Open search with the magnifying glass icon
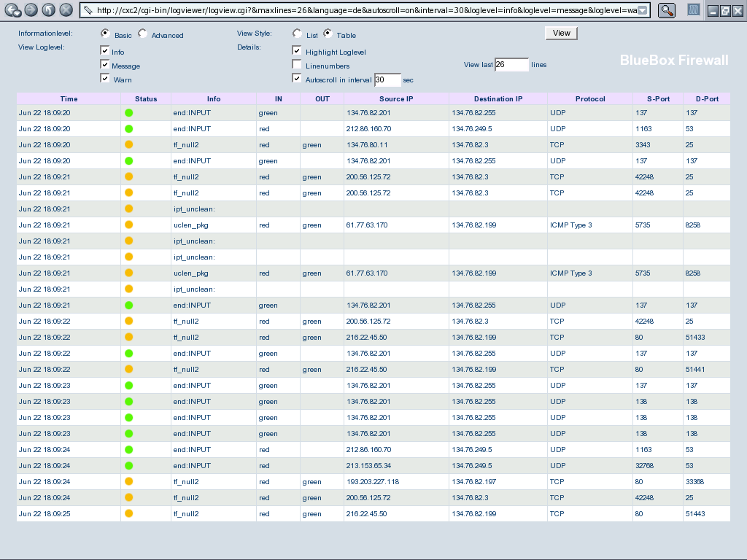Viewport: 747px width, 560px height. (667, 10)
